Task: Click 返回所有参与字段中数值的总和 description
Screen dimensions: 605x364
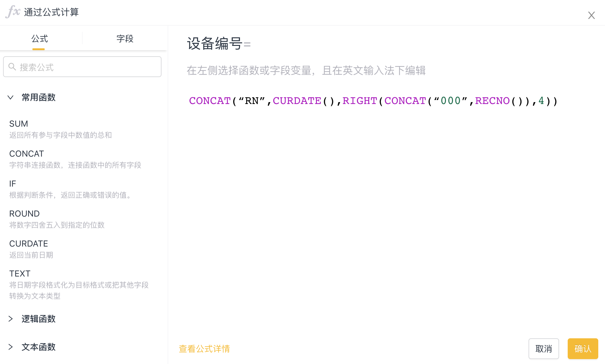Action: click(x=61, y=135)
